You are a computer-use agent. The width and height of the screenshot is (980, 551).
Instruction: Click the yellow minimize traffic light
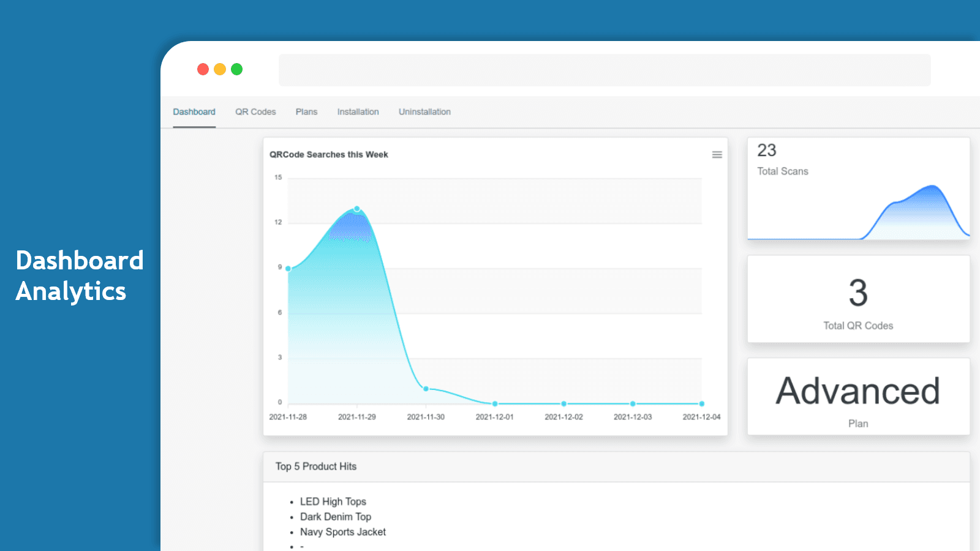click(x=219, y=69)
